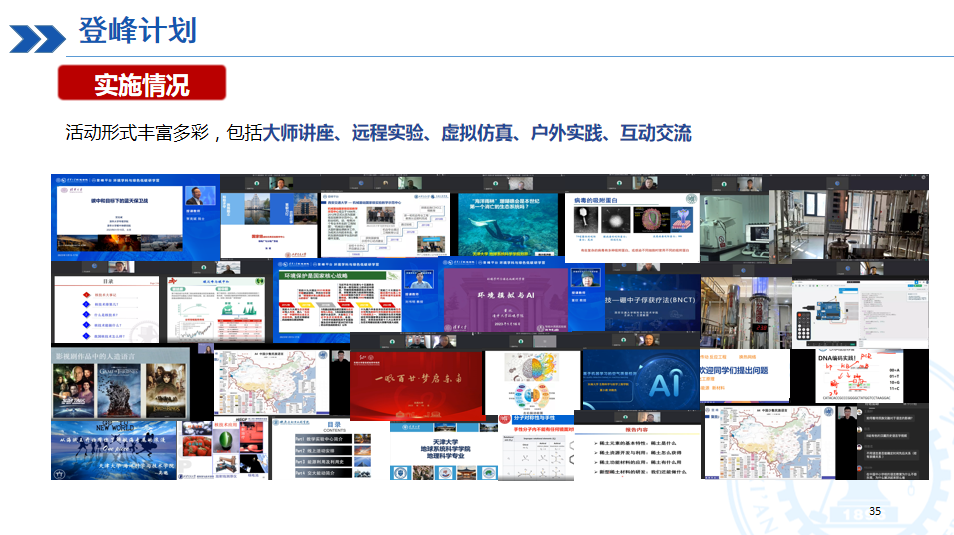Open the 分子对称性与手性 slide screenshot

536,448
